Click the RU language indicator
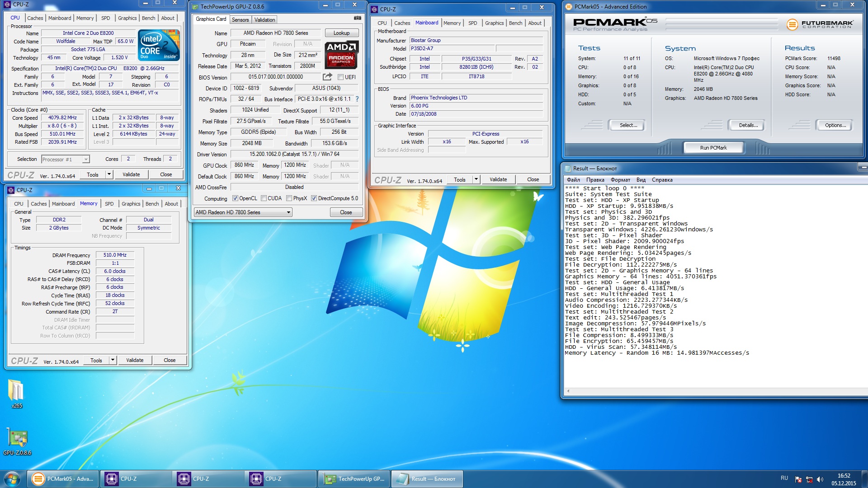Screen dimensions: 868x488 pos(784,478)
